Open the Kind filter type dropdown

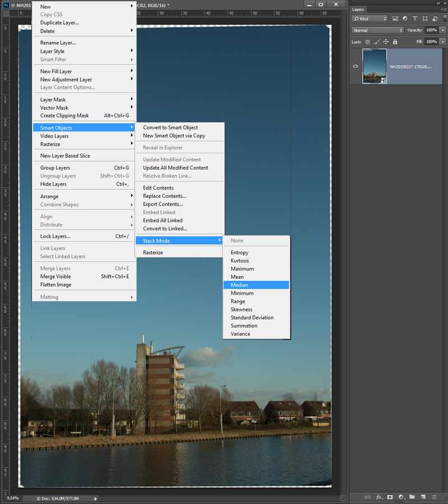tap(370, 18)
